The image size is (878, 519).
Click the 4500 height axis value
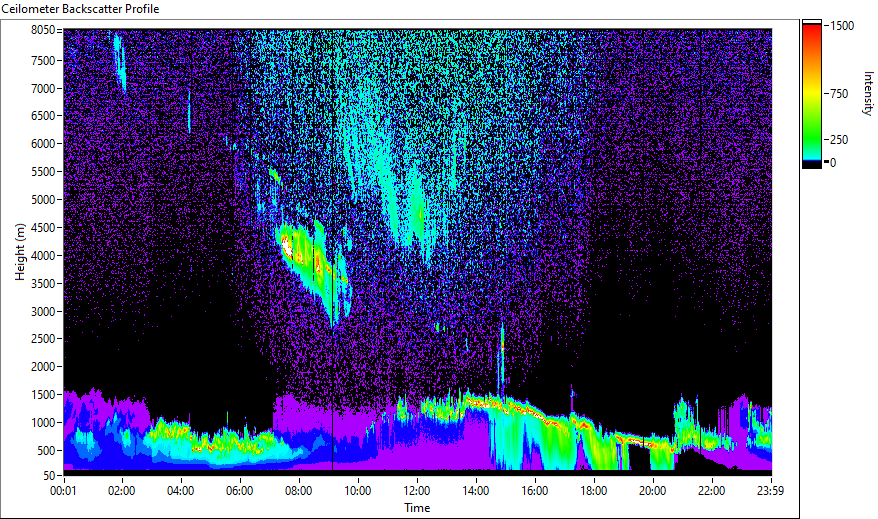pyautogui.click(x=43, y=228)
